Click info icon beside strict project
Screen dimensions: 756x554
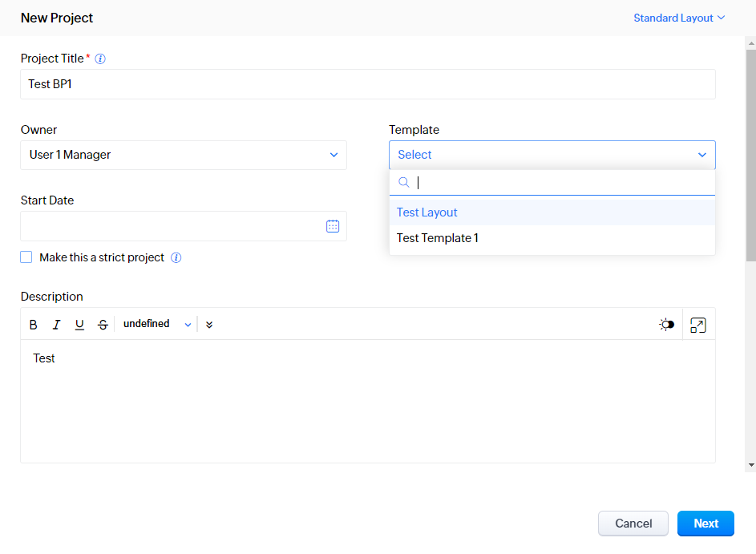click(176, 258)
